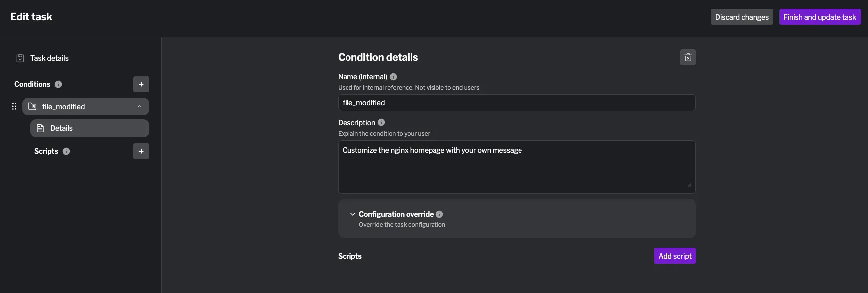Screen dimensions: 868x293
Task: View the Scripts info icon in sidebar
Action: (66, 151)
